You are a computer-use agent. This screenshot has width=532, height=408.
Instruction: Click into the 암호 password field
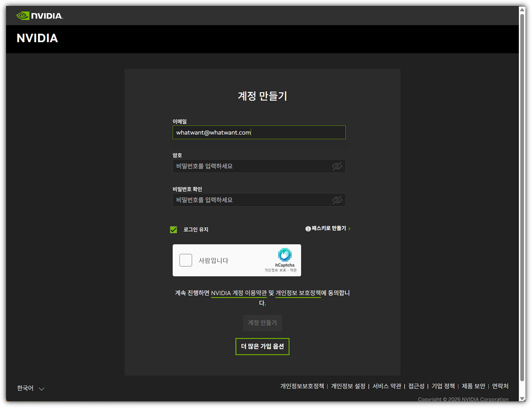coord(259,166)
